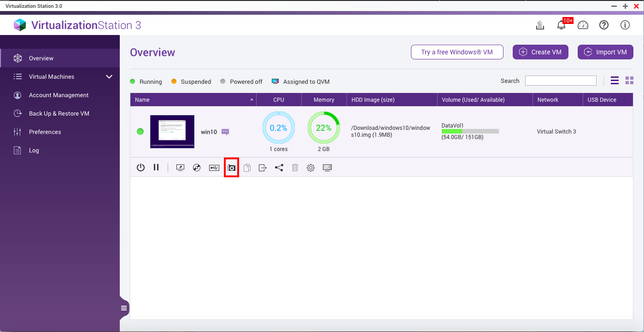
Task: Click the CPU column header
Action: coord(279,99)
